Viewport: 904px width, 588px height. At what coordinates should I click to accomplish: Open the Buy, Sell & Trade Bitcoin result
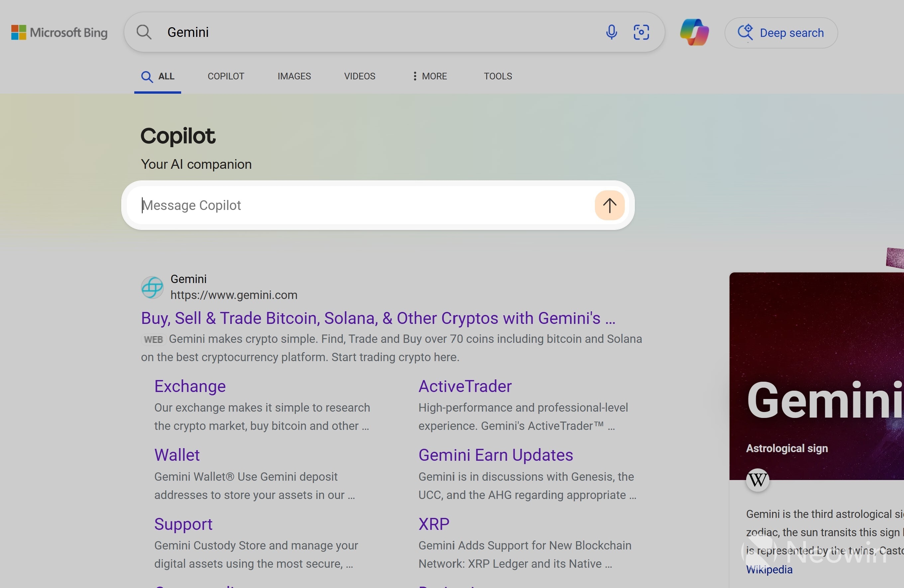click(x=378, y=318)
